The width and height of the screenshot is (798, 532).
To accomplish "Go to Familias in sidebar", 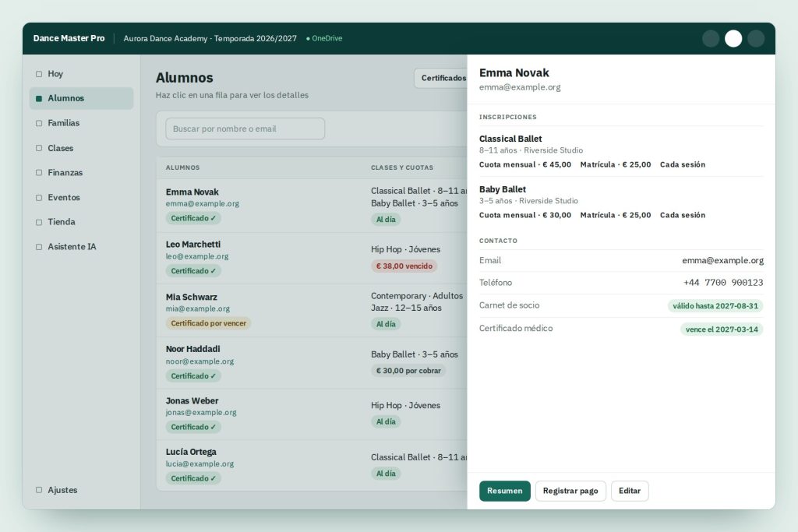I will point(81,123).
